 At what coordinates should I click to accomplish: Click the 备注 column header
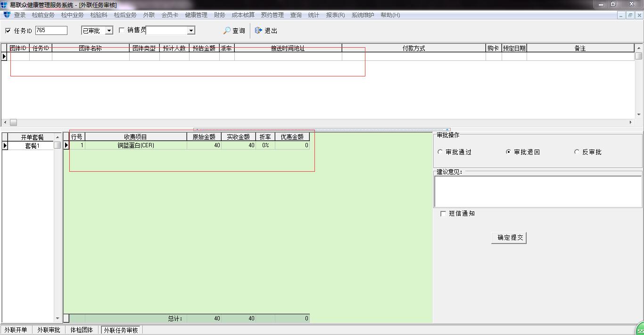[580, 48]
